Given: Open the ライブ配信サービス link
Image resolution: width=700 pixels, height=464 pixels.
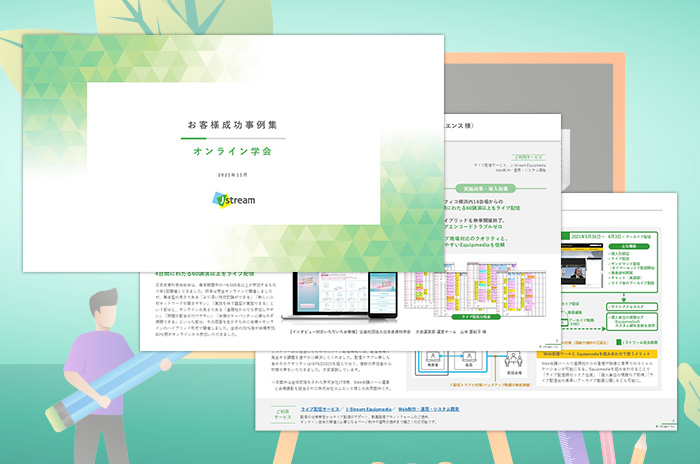Looking at the screenshot, I should [x=320, y=409].
